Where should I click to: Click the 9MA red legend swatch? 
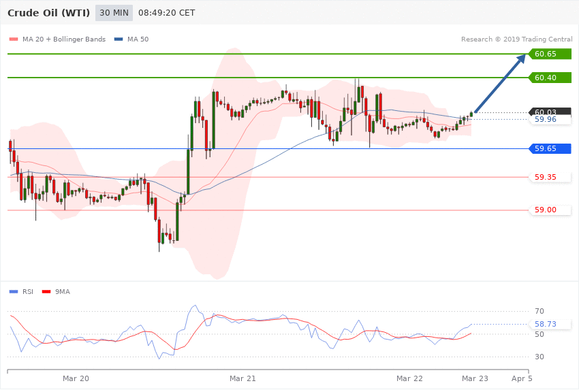[46, 292]
